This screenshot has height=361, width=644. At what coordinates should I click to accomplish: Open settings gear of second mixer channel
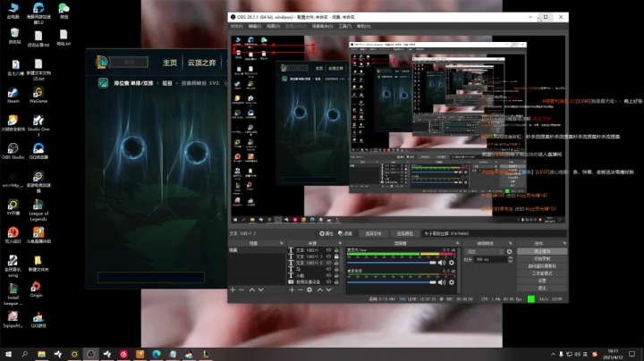(452, 282)
